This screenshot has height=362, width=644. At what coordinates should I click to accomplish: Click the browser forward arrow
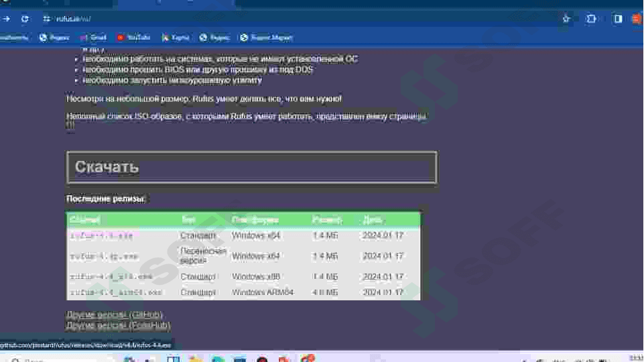[x=6, y=19]
